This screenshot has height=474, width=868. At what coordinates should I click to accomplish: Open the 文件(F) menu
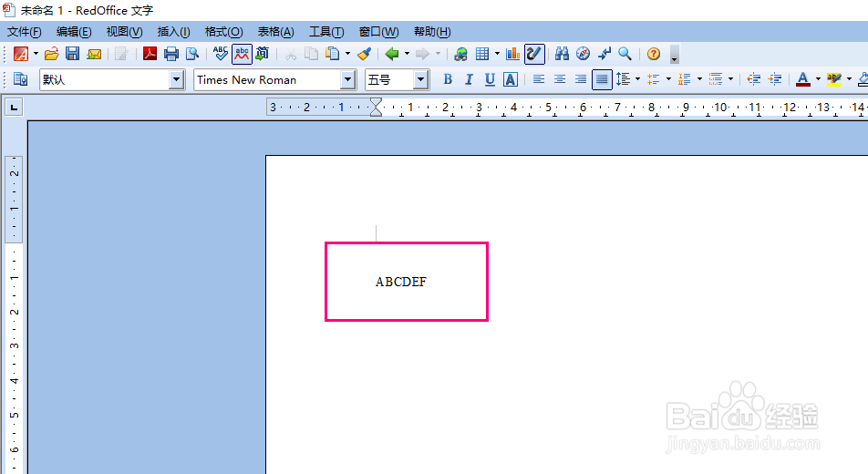(x=24, y=32)
